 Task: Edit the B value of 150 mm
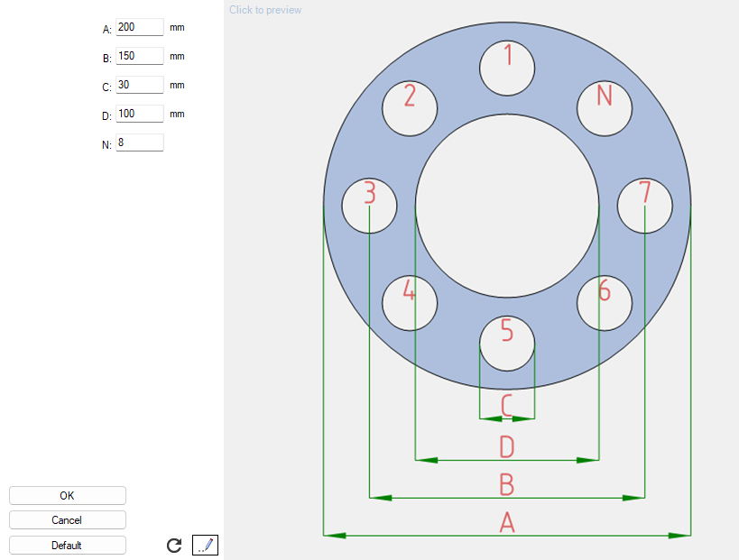pyautogui.click(x=139, y=56)
